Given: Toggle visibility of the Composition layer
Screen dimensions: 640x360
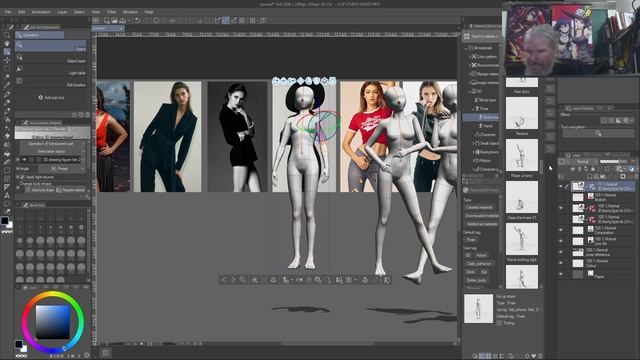Looking at the screenshot, I should pyautogui.click(x=561, y=230).
